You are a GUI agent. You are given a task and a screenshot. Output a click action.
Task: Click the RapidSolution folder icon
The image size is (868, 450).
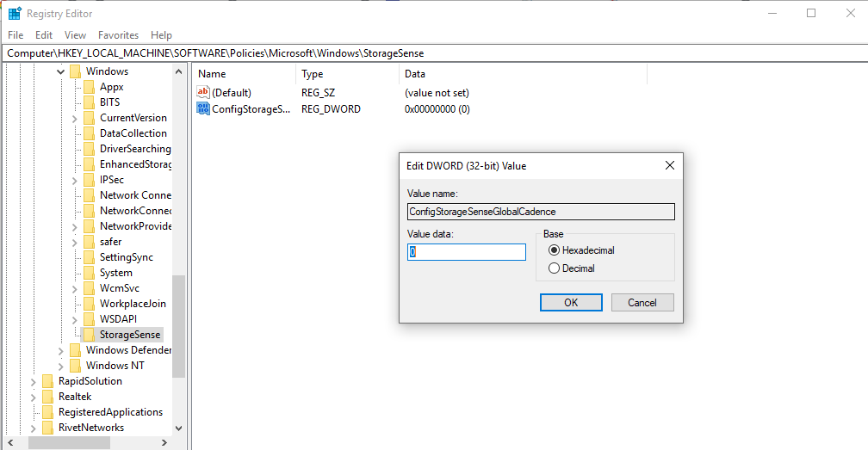point(48,381)
